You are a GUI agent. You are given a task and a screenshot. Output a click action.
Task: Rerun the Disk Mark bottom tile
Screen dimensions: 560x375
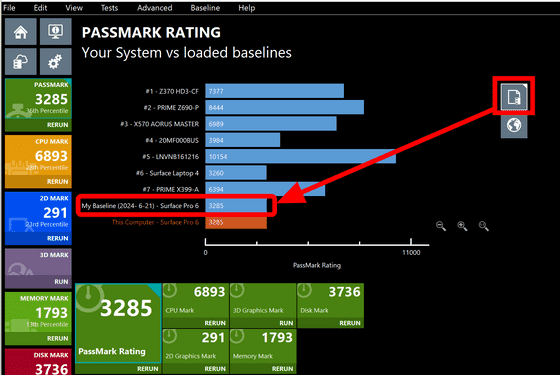pyautogui.click(x=350, y=323)
